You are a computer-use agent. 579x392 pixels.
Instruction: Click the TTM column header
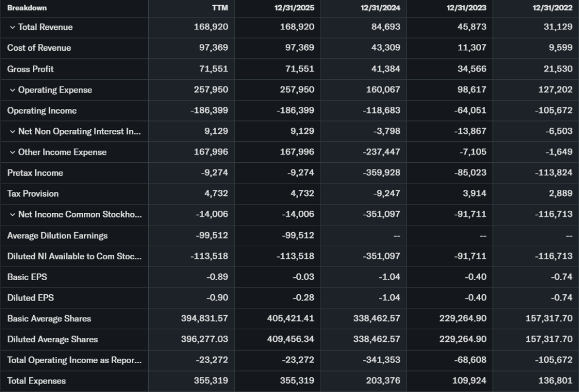click(x=219, y=8)
